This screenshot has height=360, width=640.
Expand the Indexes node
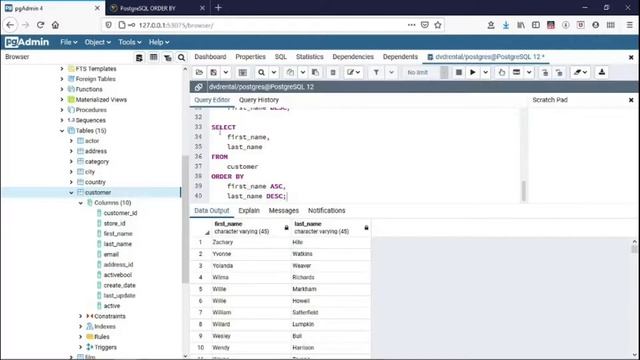[80, 327]
